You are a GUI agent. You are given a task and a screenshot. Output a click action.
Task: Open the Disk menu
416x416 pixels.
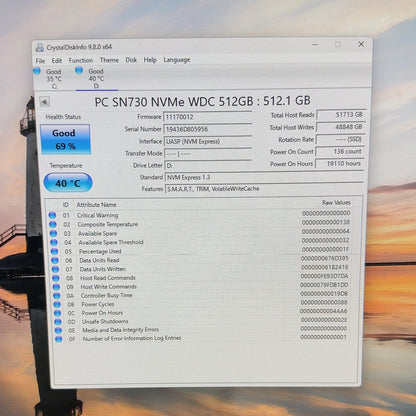131,60
